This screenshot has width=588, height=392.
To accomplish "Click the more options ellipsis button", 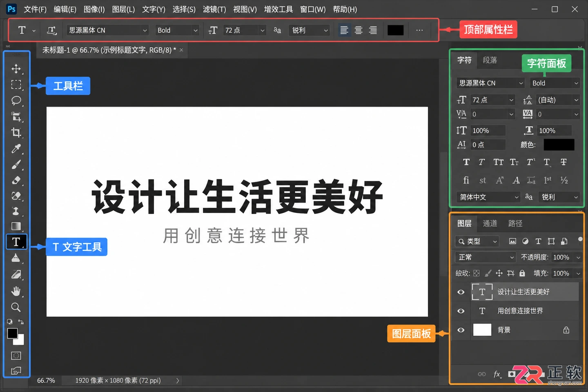I will tap(419, 30).
